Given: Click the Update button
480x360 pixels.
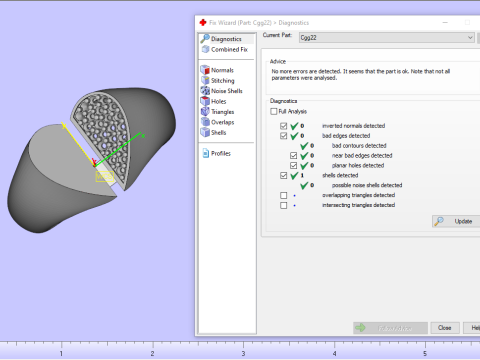Looking at the screenshot, I should coord(456,221).
